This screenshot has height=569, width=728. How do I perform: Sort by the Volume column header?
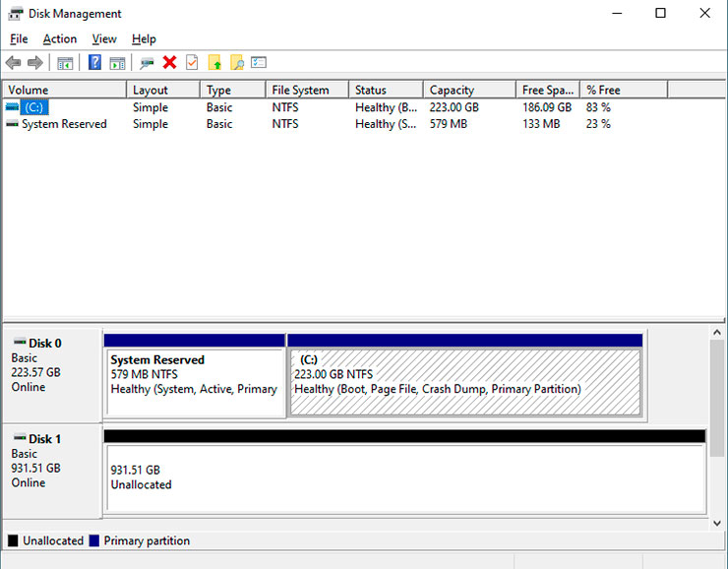pos(65,90)
